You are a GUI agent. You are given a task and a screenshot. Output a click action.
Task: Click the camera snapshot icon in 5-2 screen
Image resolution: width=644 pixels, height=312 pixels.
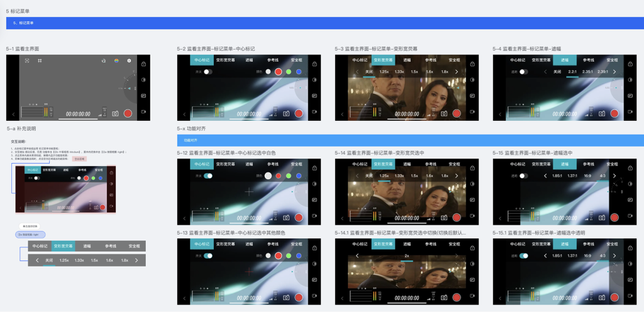[286, 113]
